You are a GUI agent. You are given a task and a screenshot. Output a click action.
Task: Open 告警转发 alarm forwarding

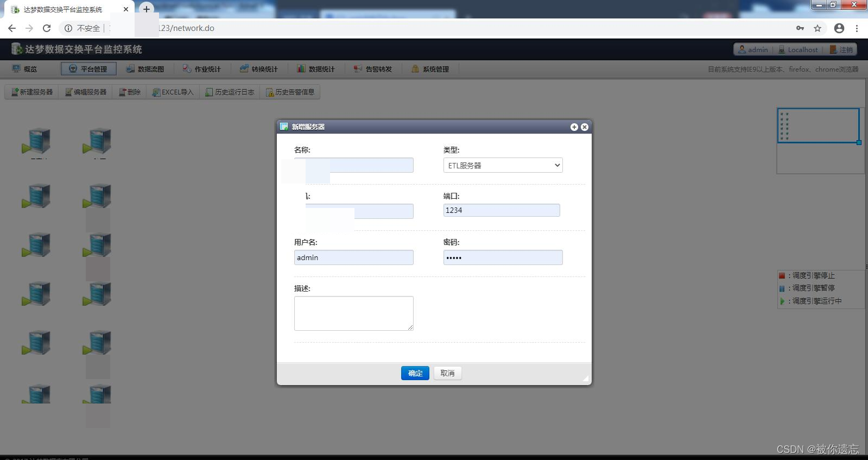pos(373,69)
